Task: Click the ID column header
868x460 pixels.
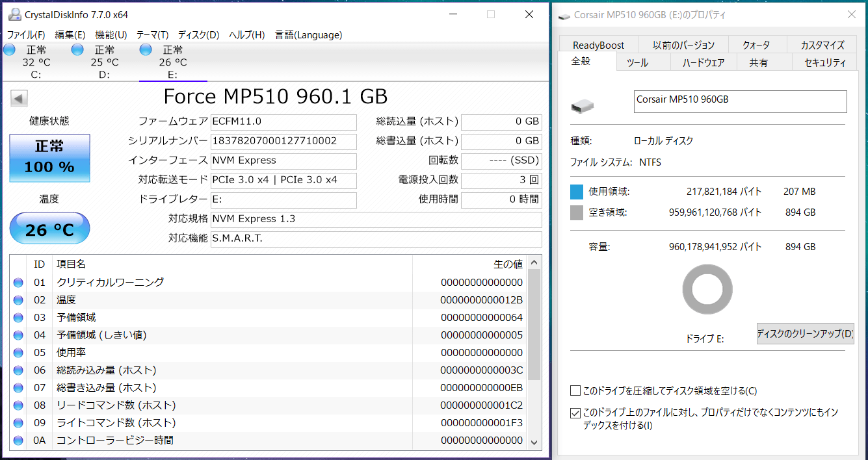Action: click(x=40, y=264)
